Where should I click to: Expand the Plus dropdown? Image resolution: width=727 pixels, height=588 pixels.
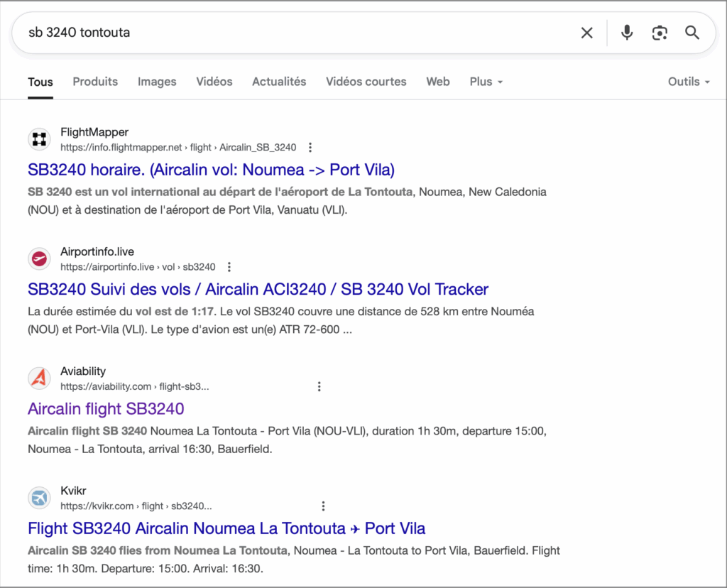point(486,82)
